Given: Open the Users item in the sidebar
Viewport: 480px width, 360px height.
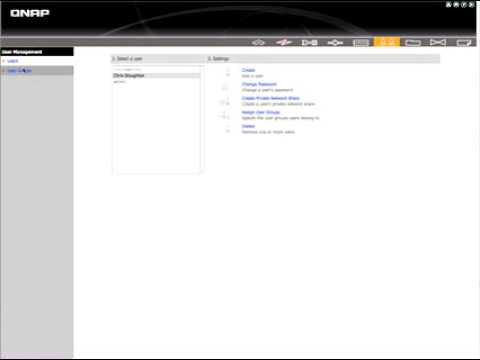Looking at the screenshot, I should point(13,61).
